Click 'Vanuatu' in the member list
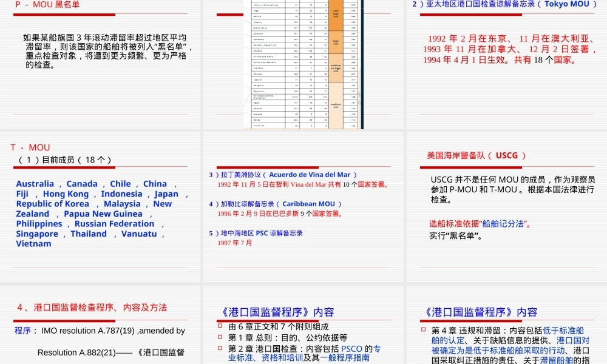Image resolution: width=607 pixels, height=364 pixels. [139, 234]
